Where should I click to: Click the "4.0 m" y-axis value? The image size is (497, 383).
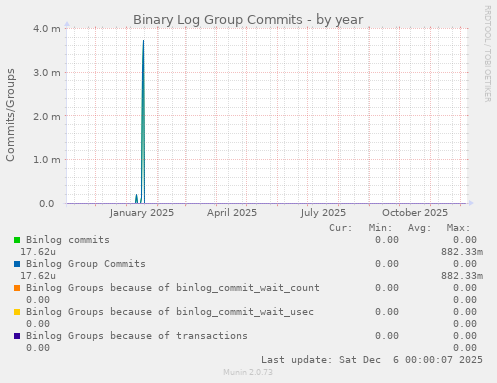tap(47, 29)
